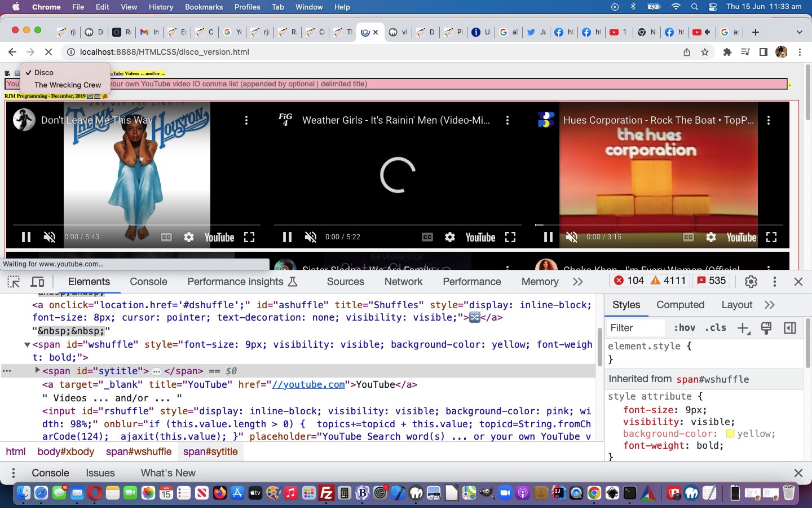The width and height of the screenshot is (812, 508).
Task: Enter fullscreen on the Hues Corporation video
Action: 771,237
